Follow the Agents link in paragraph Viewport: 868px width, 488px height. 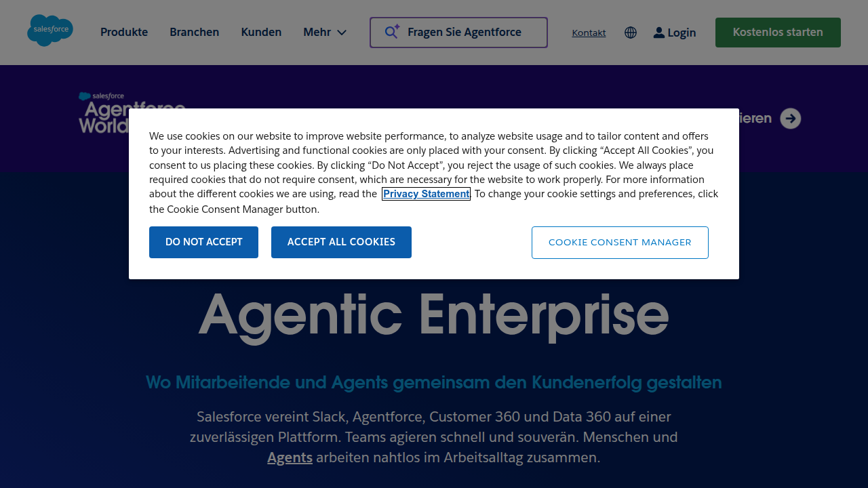[290, 457]
